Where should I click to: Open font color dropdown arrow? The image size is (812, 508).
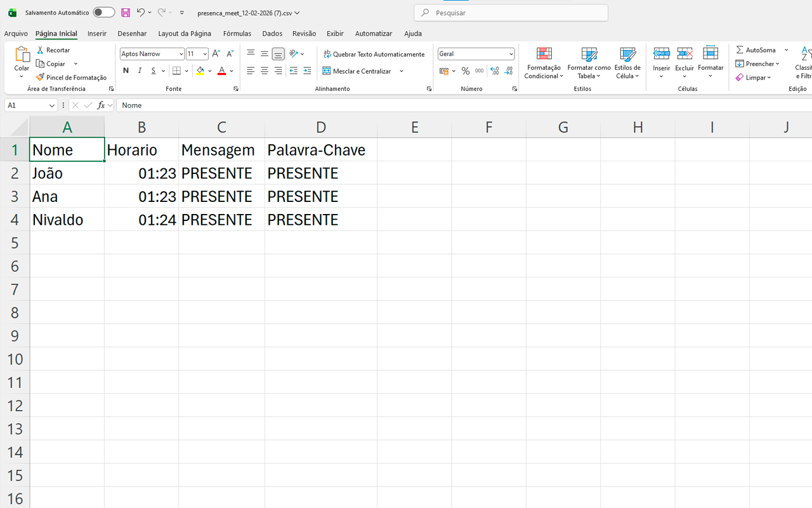pyautogui.click(x=232, y=71)
